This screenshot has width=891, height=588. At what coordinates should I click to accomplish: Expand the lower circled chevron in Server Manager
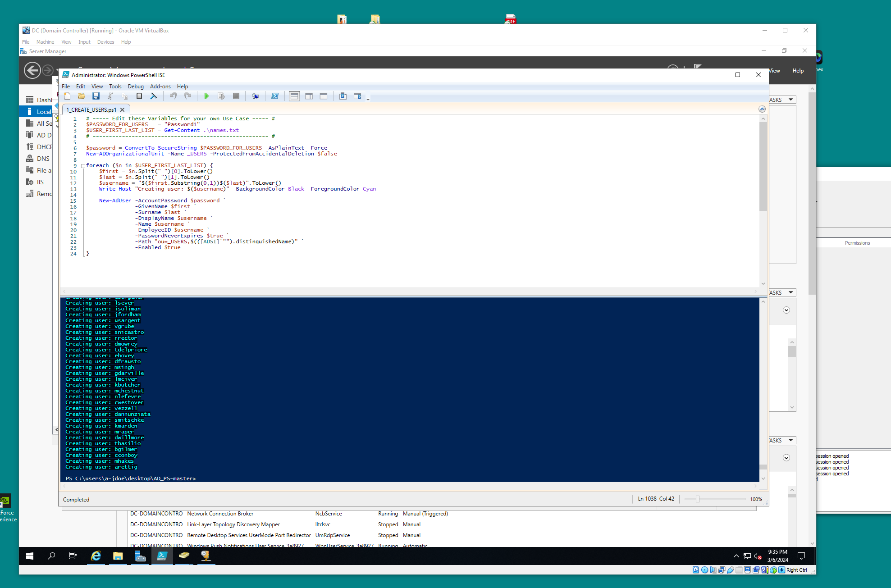(786, 458)
